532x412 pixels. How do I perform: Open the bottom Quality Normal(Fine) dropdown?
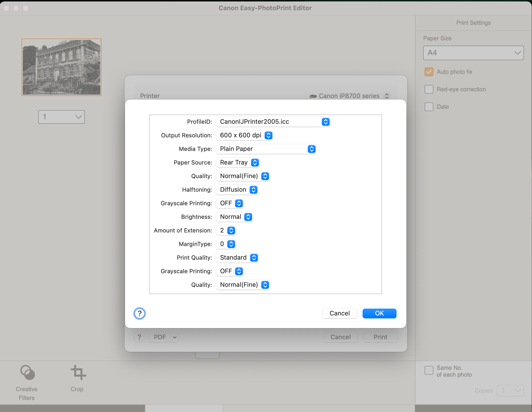(243, 285)
